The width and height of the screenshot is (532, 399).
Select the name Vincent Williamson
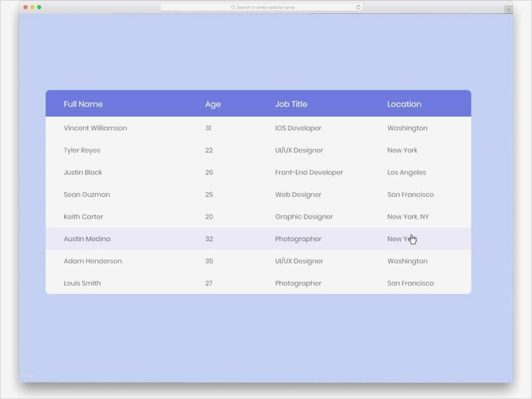(95, 128)
